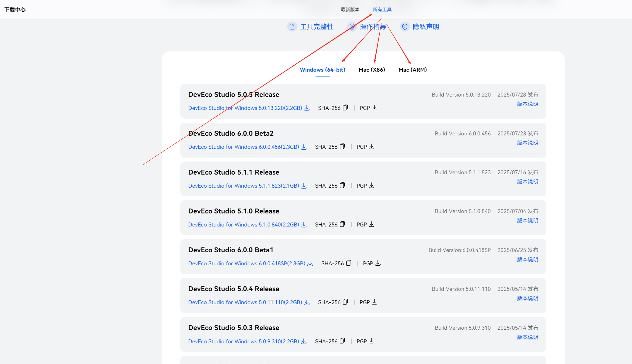632x364 pixels.
Task: Copy SHA-256 for DevEco Studio 5.1.0 Release
Action: [x=342, y=224]
